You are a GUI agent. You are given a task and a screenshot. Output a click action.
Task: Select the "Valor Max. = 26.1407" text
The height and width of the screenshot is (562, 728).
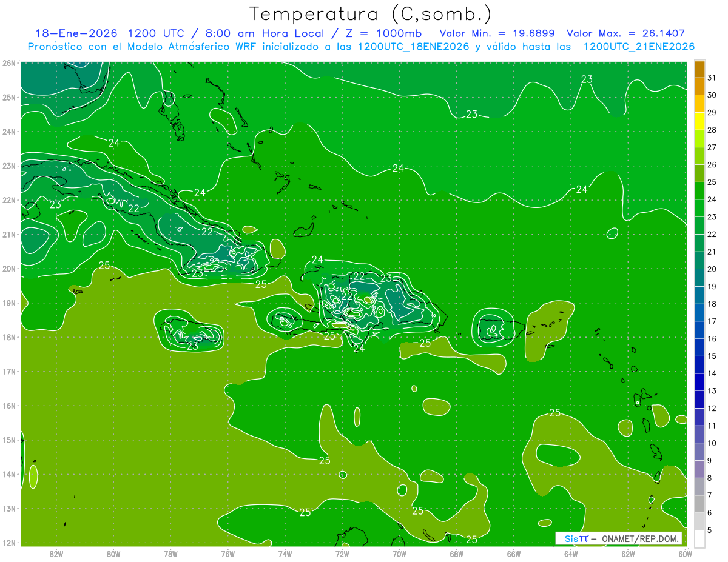click(626, 33)
